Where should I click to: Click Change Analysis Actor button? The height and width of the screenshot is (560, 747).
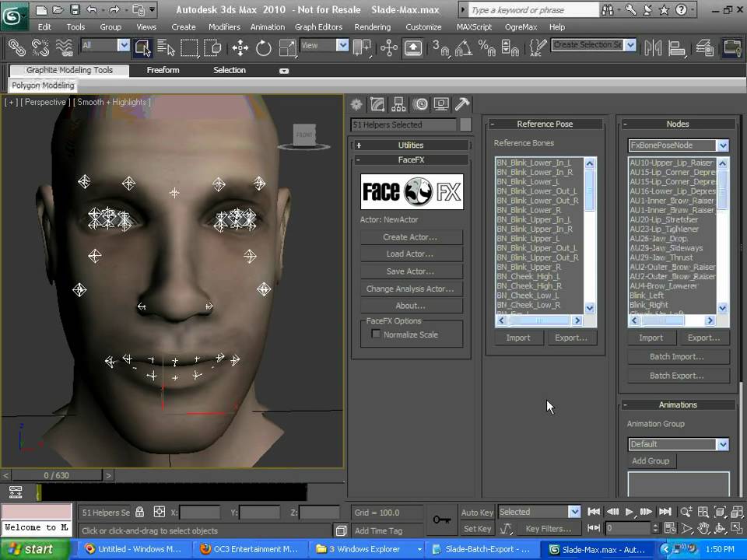click(411, 289)
